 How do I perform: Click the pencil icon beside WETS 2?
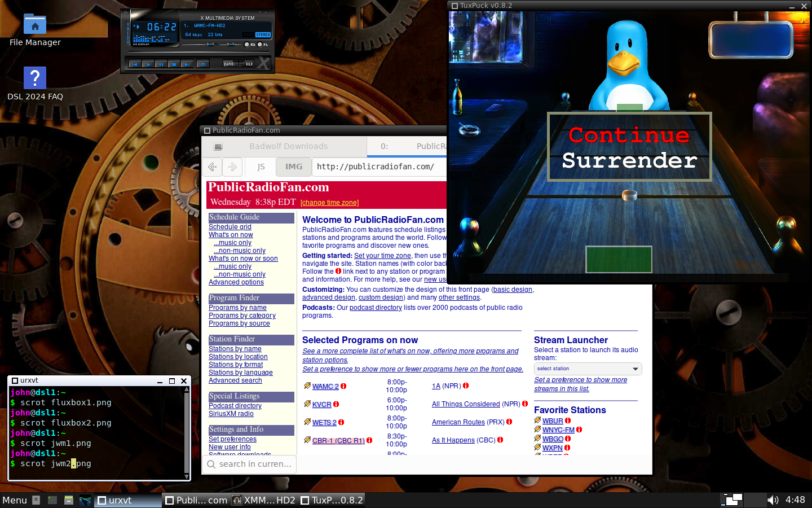click(307, 422)
